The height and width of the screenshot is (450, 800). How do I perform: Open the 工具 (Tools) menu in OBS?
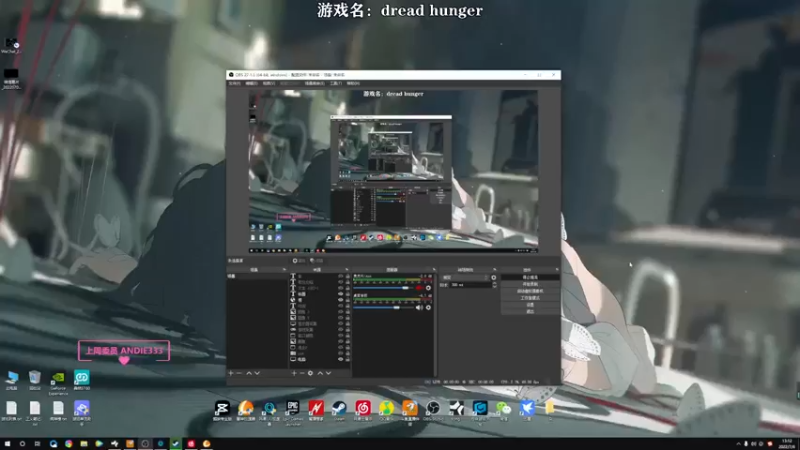point(336,83)
